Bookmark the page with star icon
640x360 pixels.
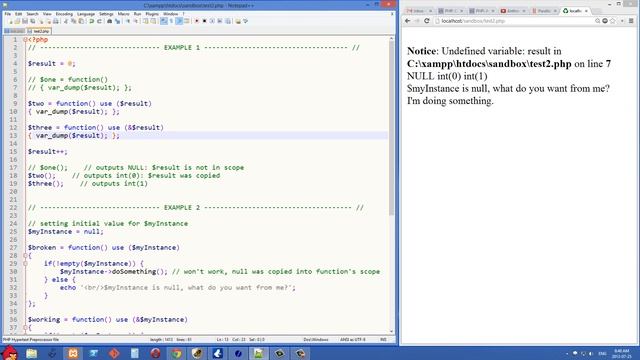612,21
